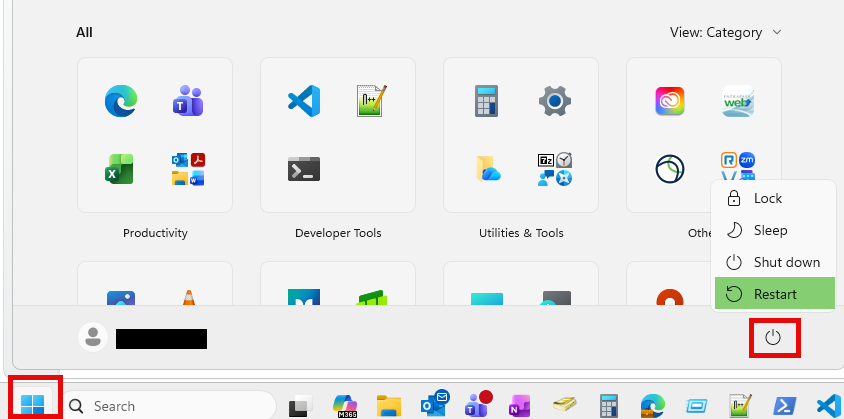Open Excel in the Productivity group
Image resolution: width=844 pixels, height=419 pixels.
click(x=119, y=169)
